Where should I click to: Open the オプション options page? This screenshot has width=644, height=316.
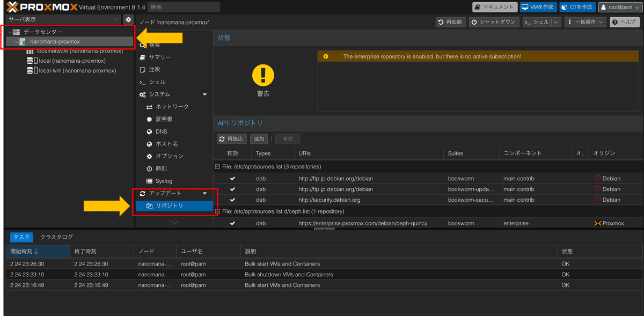click(x=170, y=156)
